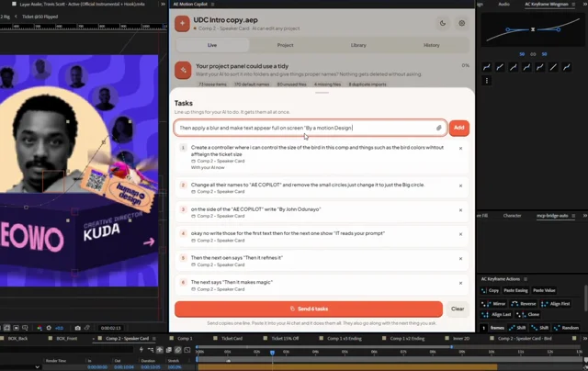Click the Align Last button
Screen dimensions: 588x371
(496, 314)
